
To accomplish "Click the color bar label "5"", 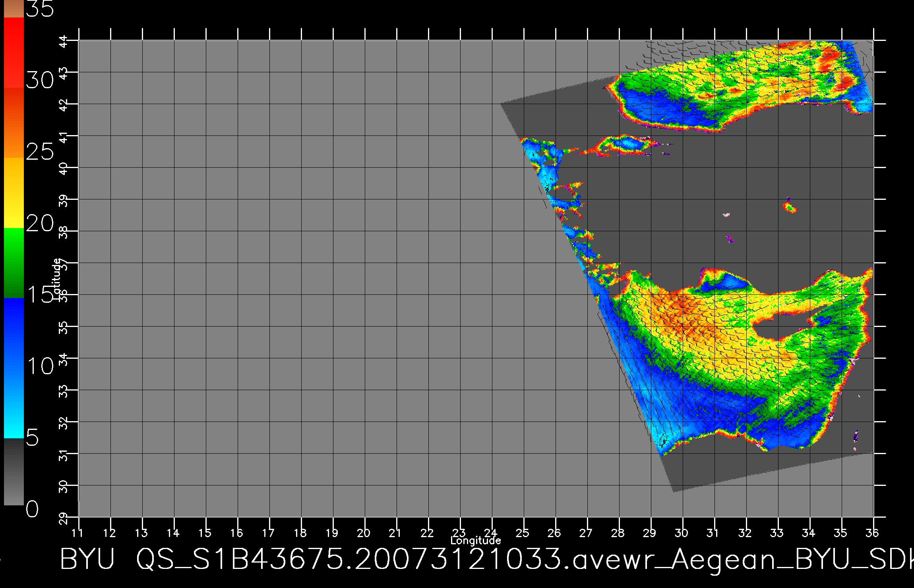I will [33, 438].
